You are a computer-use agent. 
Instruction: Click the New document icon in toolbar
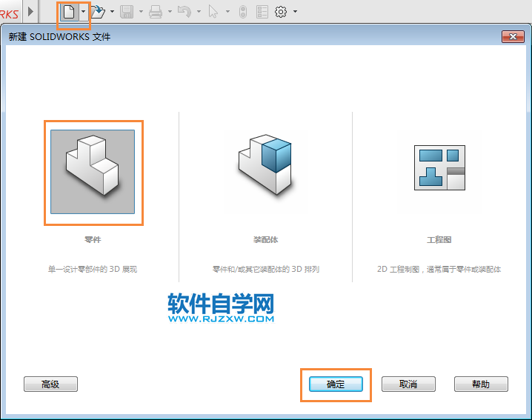pos(69,12)
